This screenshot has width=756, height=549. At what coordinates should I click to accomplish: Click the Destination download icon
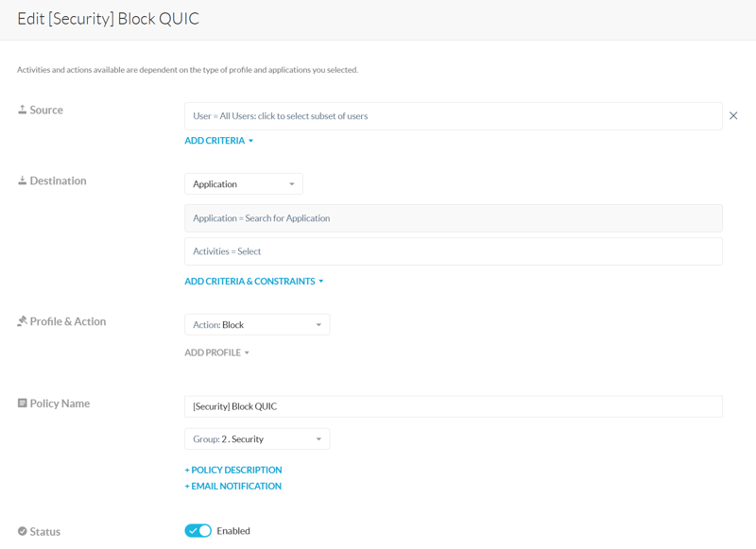pyautogui.click(x=22, y=180)
